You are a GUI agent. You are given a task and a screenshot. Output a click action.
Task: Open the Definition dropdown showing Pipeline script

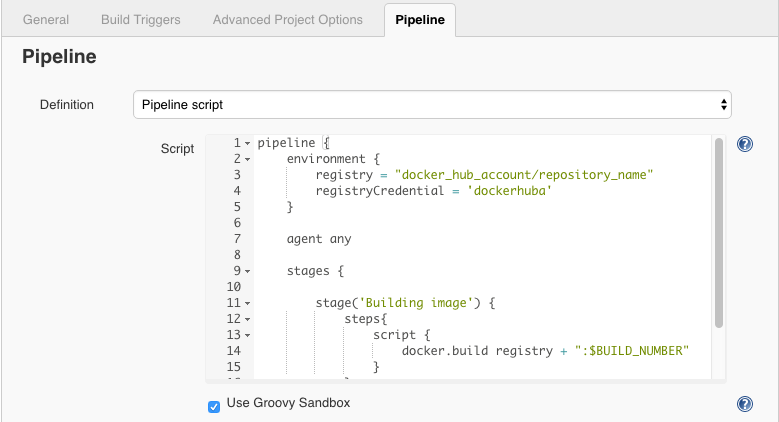pos(432,104)
